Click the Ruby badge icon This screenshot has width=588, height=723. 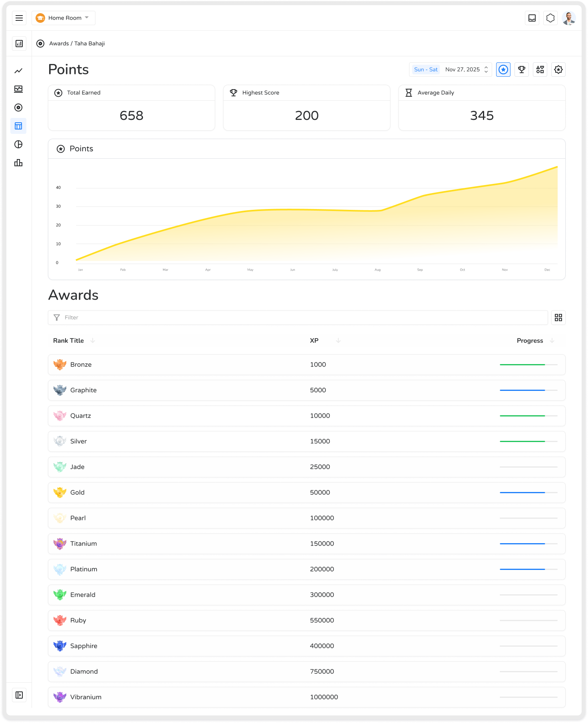(x=60, y=620)
